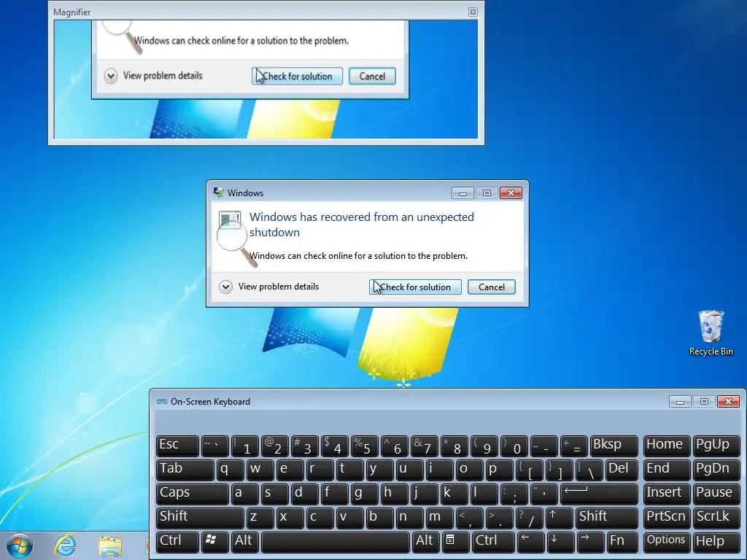
Task: Toggle right Shift key on keyboard
Action: [606, 518]
